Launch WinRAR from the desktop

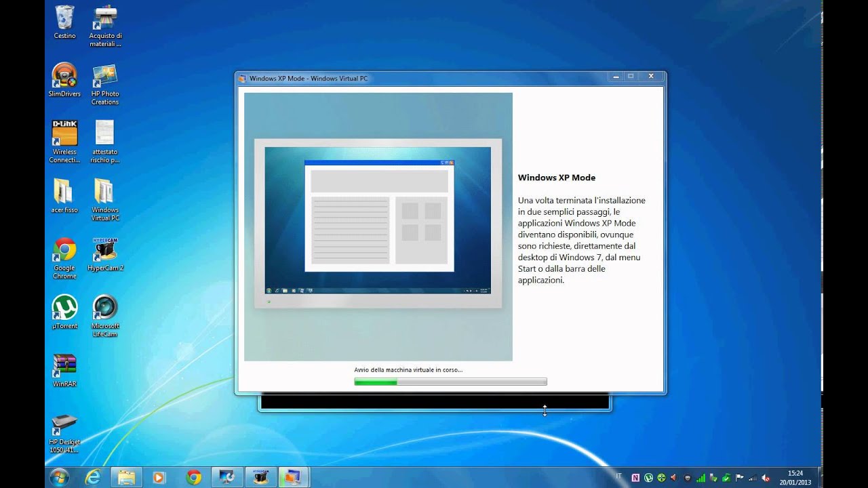tap(64, 370)
